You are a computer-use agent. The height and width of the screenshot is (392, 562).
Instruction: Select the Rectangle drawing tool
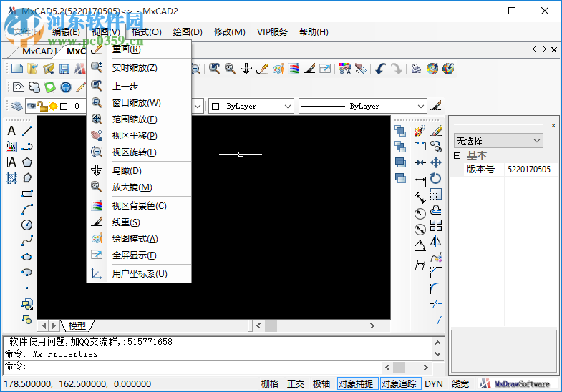click(x=27, y=194)
